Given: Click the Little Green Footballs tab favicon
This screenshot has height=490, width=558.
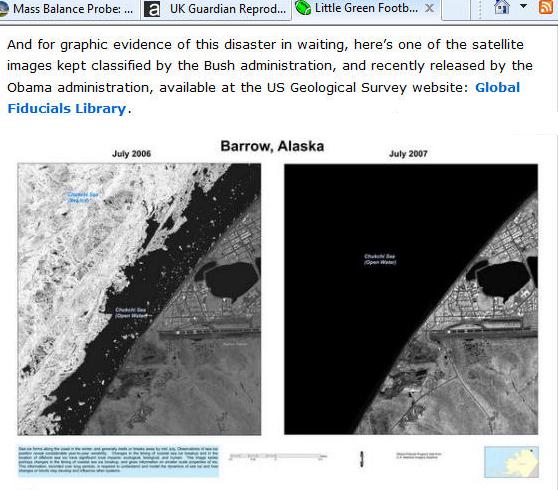Looking at the screenshot, I should [303, 8].
